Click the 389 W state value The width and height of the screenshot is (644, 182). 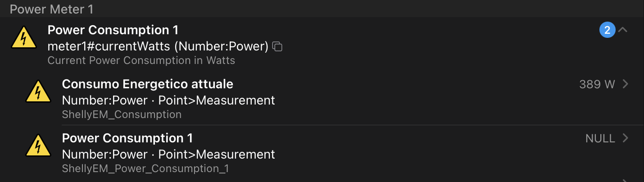597,84
